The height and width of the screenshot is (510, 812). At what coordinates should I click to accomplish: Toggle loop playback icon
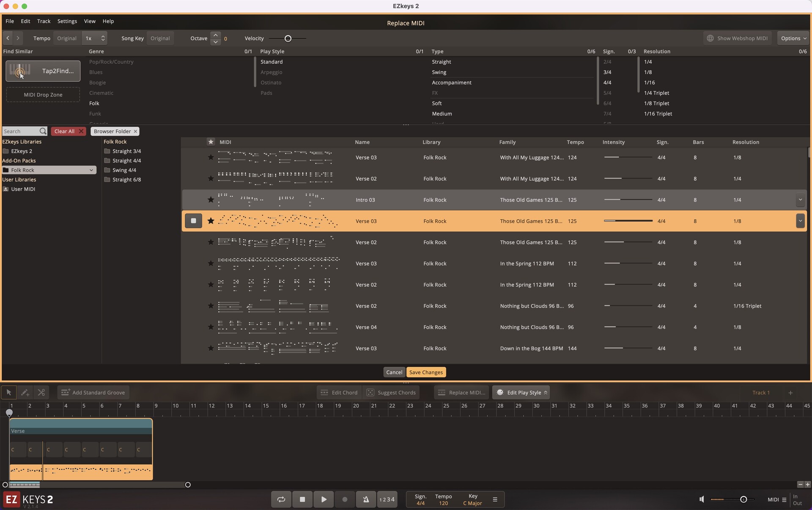click(281, 499)
